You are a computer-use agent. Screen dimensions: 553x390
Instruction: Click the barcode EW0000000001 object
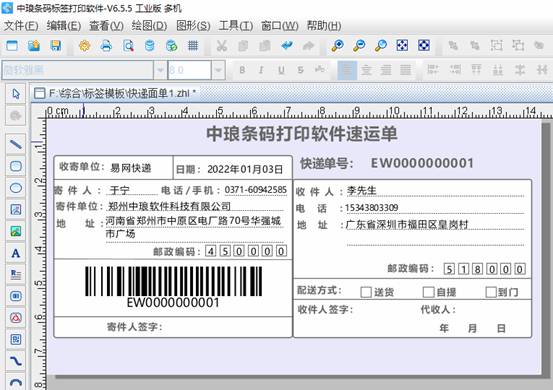pos(174,287)
